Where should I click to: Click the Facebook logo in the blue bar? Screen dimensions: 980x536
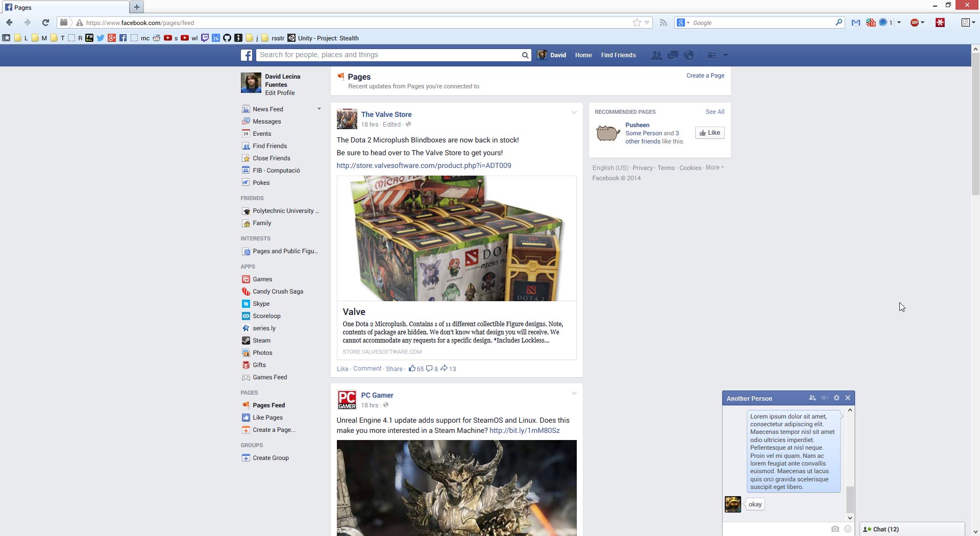pyautogui.click(x=247, y=55)
